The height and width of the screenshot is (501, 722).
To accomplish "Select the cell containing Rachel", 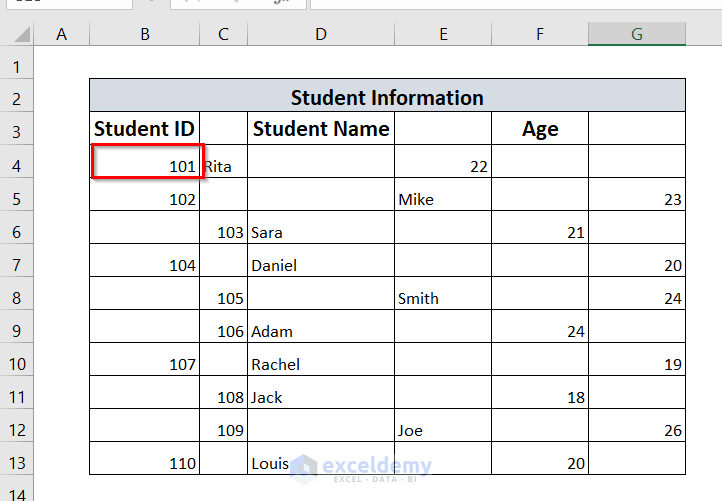I will point(321,360).
